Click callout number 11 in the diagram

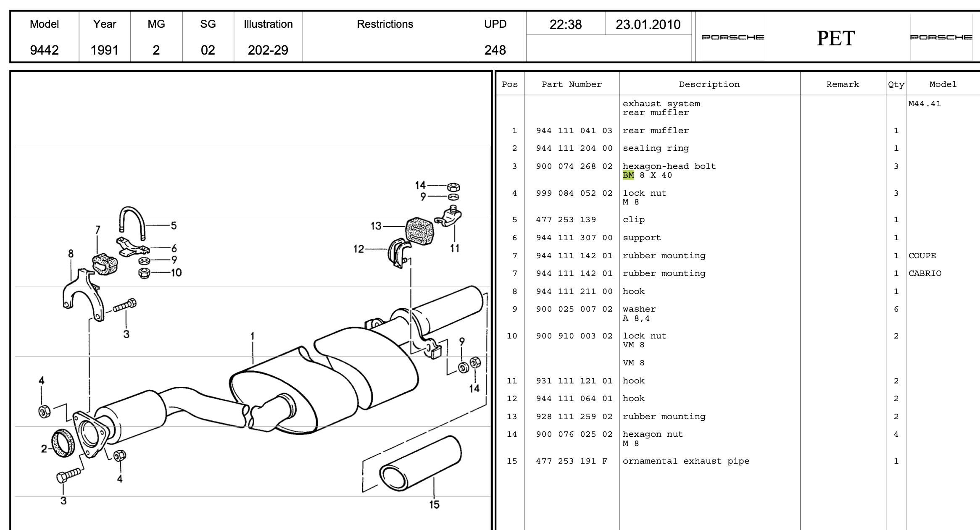click(x=455, y=248)
